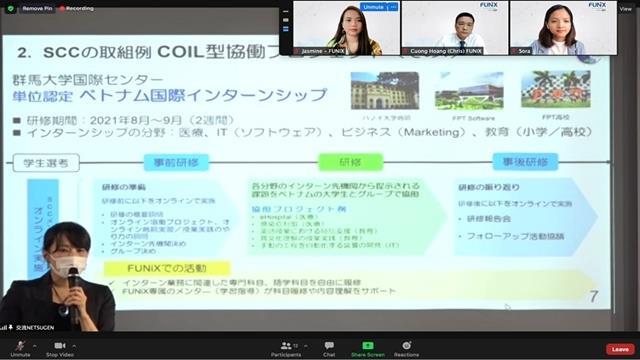Expand the arrow next to Participants

(x=306, y=346)
